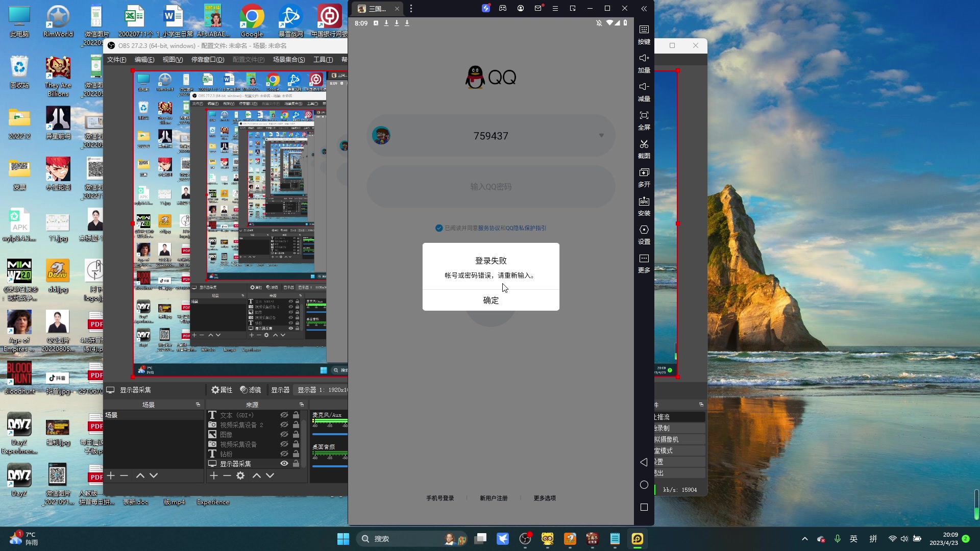Image resolution: width=980 pixels, height=551 pixels.
Task: Toggle visibility of 文本 (GDI+) source
Action: pos(284,415)
